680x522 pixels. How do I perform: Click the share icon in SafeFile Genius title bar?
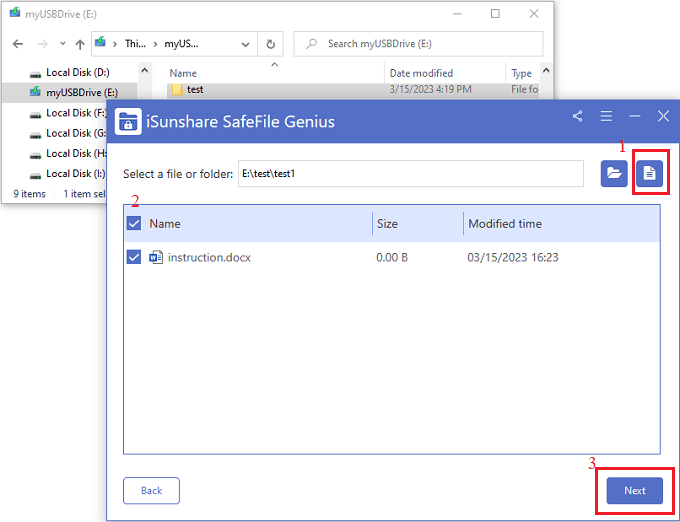[577, 116]
